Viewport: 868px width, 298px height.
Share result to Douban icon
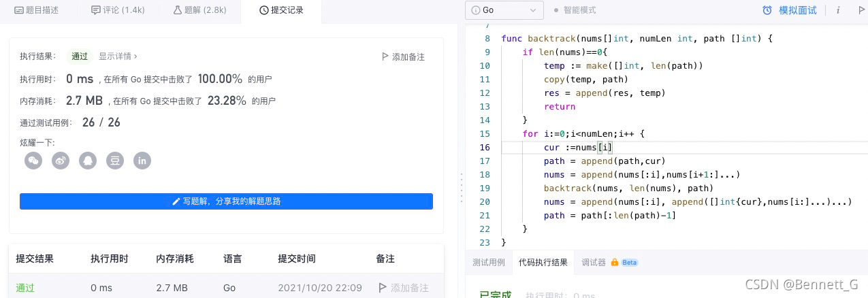[x=115, y=161]
